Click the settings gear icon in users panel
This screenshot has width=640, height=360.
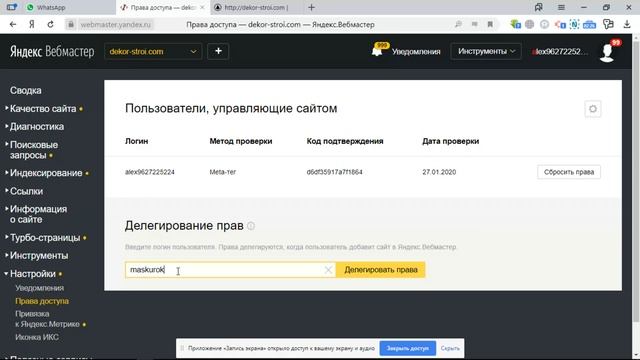593,109
